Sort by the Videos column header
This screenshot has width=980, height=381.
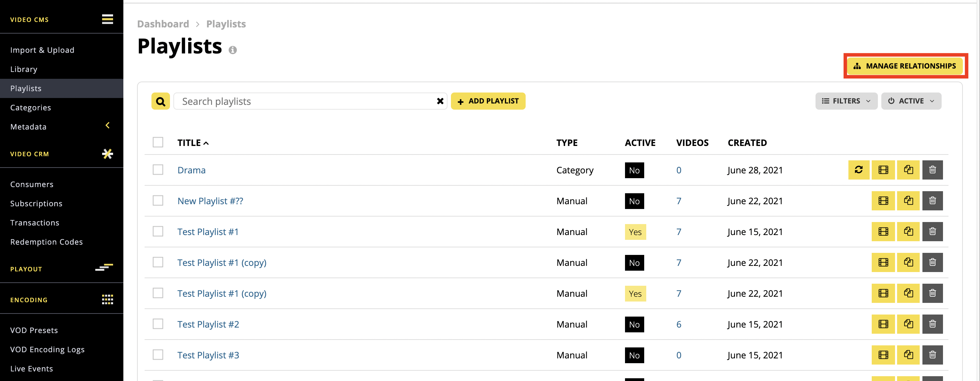pos(692,143)
